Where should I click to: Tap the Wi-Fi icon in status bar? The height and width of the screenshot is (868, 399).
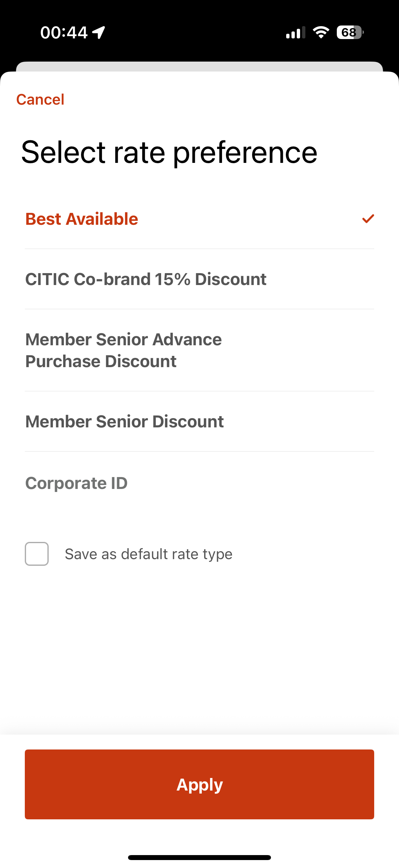pyautogui.click(x=321, y=32)
